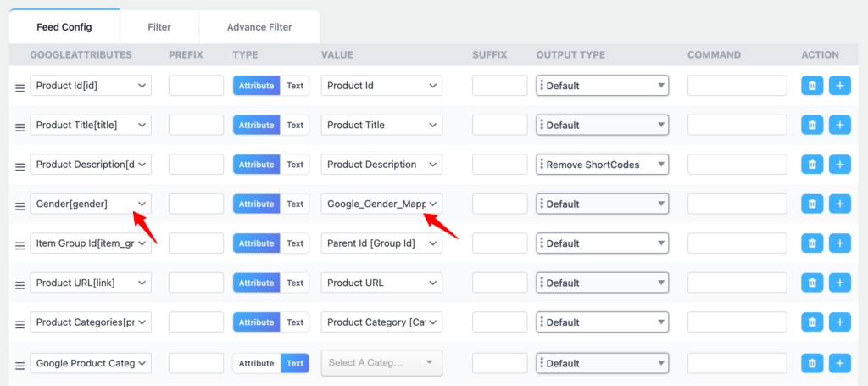868x386 pixels.
Task: Click the Prefix field for Product Title
Action: [196, 125]
